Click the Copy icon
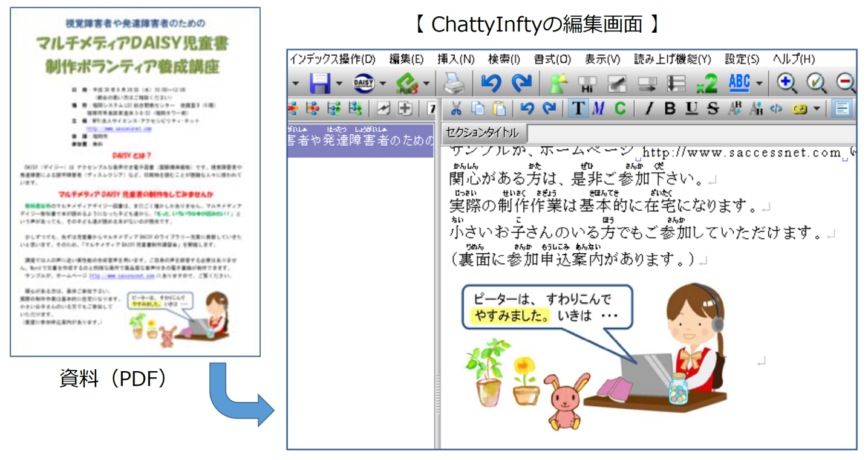This screenshot has width=868, height=460. click(478, 109)
